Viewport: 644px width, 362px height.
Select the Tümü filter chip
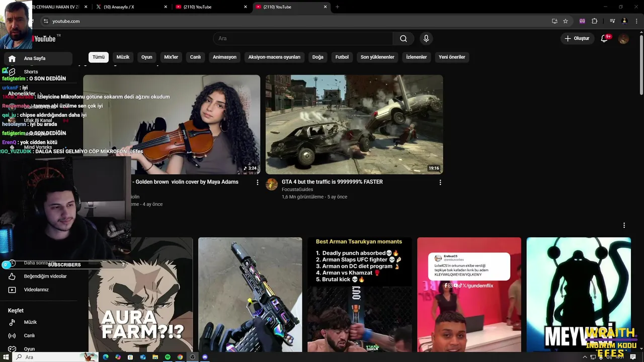(x=99, y=57)
